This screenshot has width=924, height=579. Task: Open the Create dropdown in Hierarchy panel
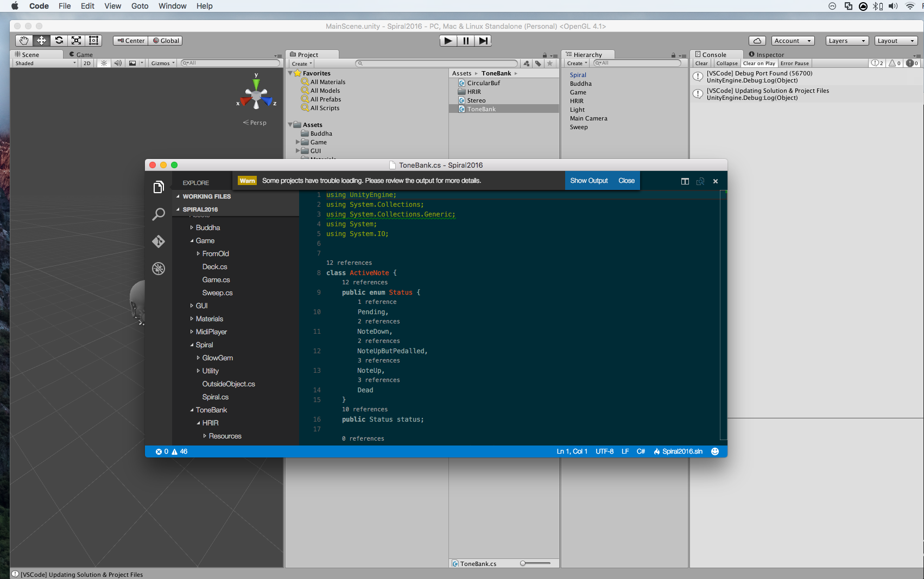(578, 63)
